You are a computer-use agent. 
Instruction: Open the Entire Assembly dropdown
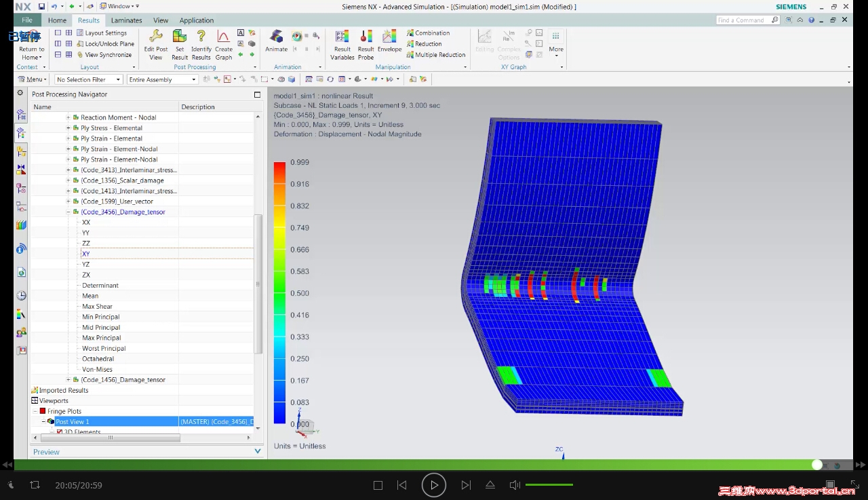pos(162,79)
